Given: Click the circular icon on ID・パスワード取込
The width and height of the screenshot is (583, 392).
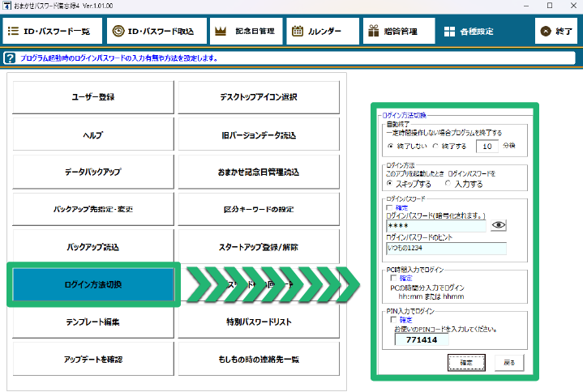Looking at the screenshot, I should tap(118, 31).
